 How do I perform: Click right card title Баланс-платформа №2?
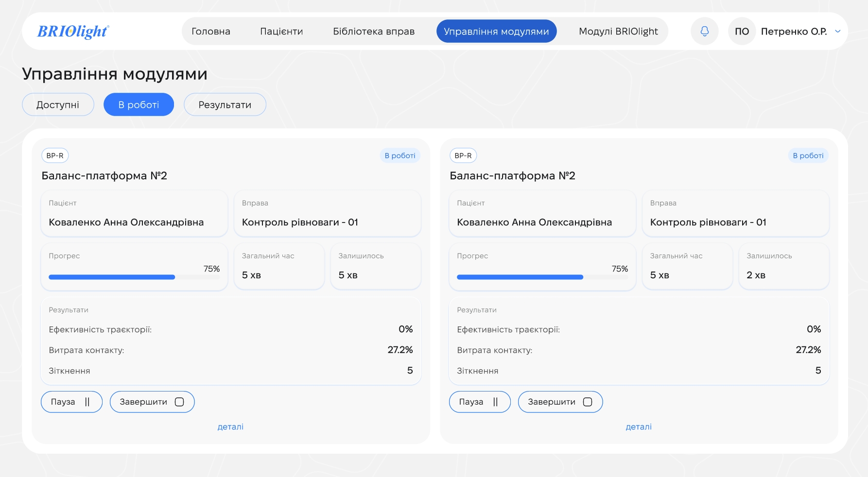513,175
